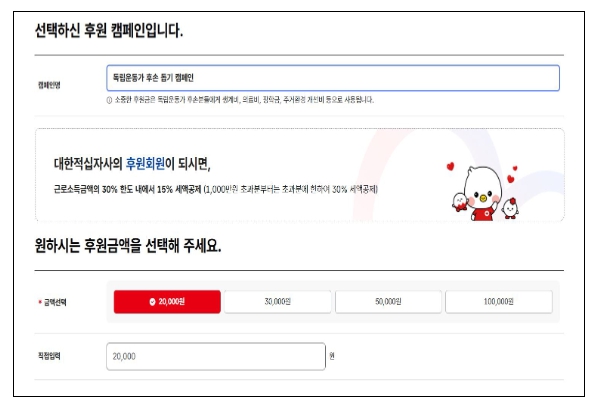
Task: Click the info icon before the donation usage note
Action: tap(109, 100)
